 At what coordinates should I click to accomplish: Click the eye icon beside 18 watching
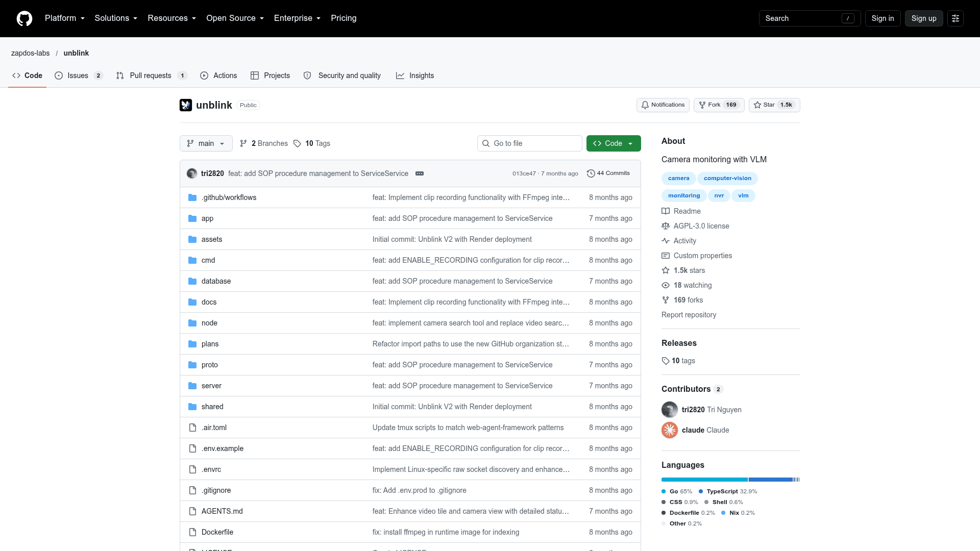pyautogui.click(x=666, y=285)
